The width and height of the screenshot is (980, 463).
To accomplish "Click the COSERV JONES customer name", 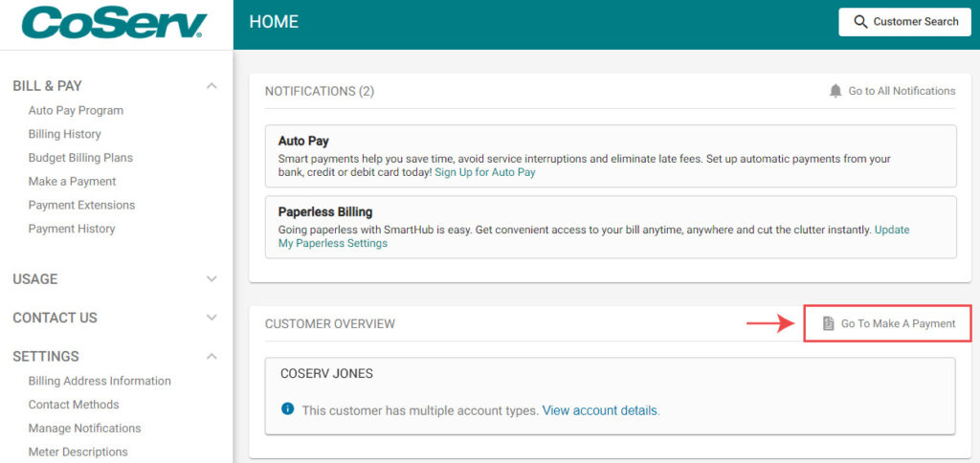I will point(327,374).
